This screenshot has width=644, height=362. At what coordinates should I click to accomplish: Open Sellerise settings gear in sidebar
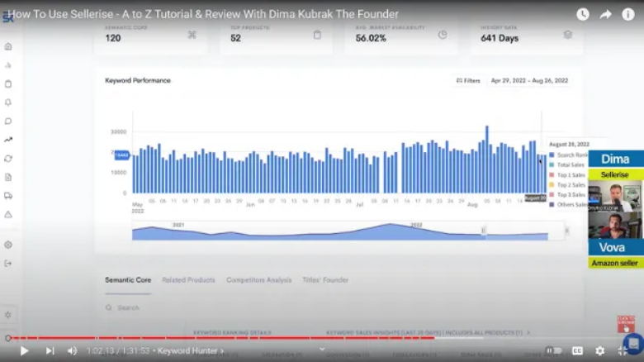(x=8, y=245)
